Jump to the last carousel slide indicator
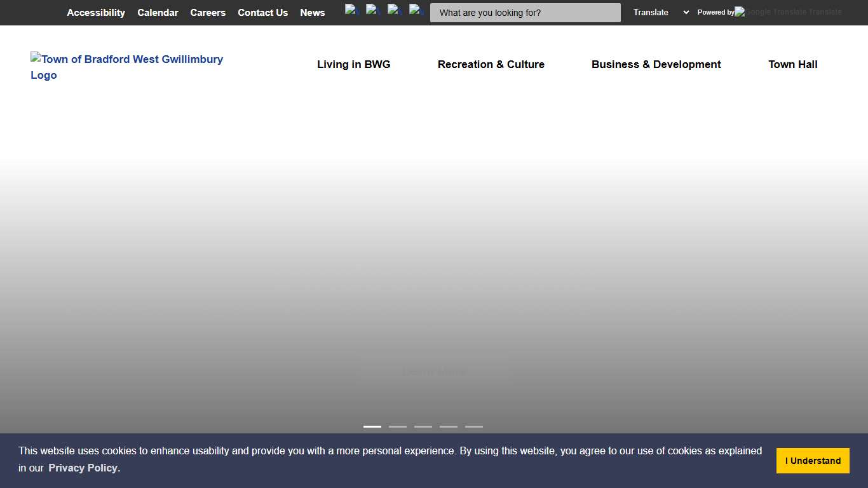 tap(474, 426)
